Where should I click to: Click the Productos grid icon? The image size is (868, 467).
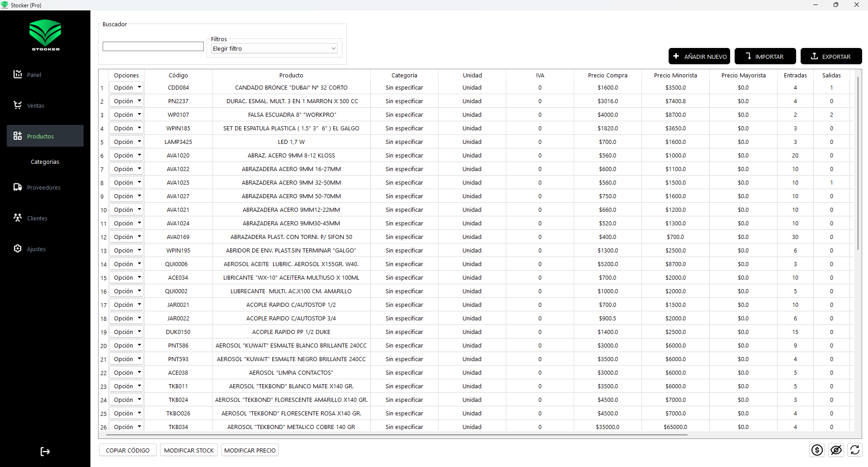click(17, 136)
